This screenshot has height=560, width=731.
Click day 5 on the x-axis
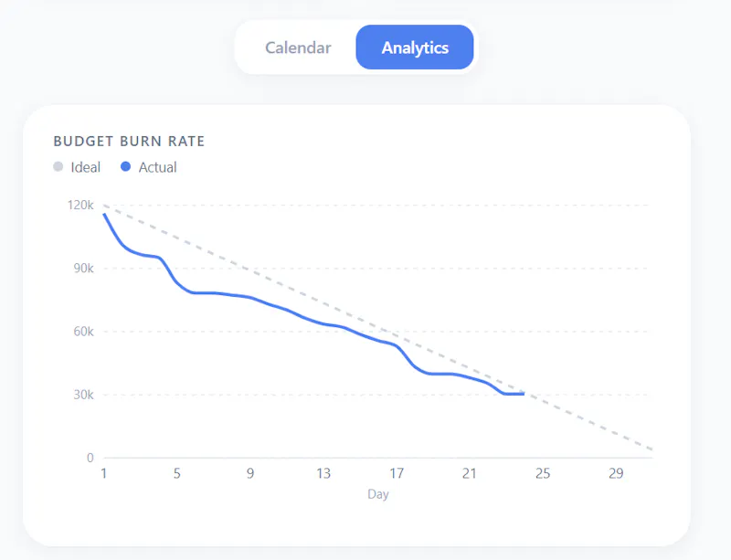(177, 474)
